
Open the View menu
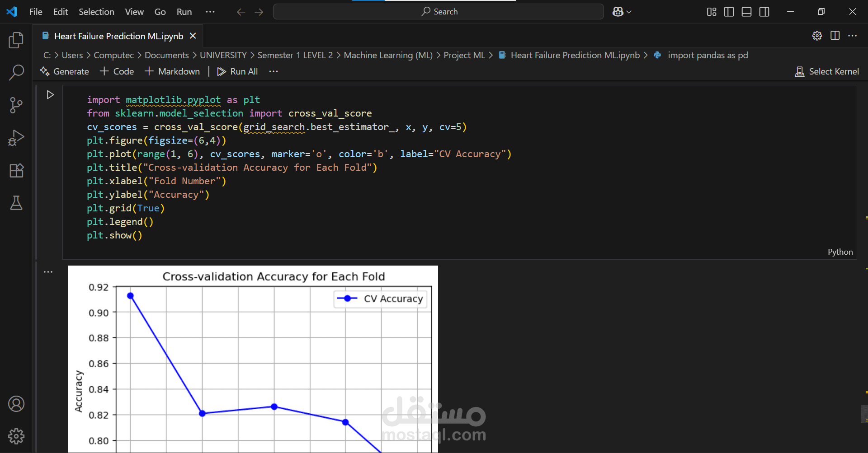click(134, 12)
